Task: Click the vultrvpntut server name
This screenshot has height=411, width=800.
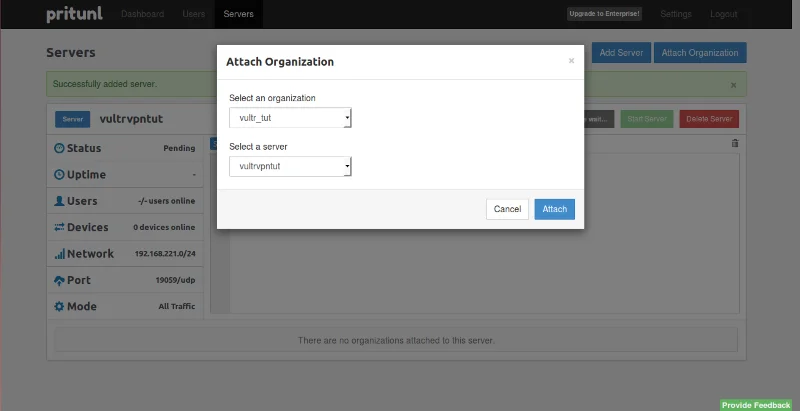Action: point(131,119)
